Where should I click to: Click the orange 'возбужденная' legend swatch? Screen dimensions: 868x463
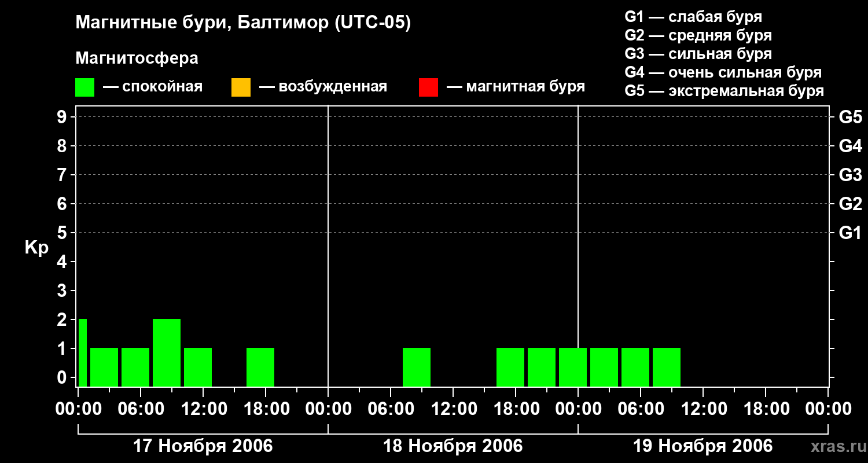tap(241, 87)
